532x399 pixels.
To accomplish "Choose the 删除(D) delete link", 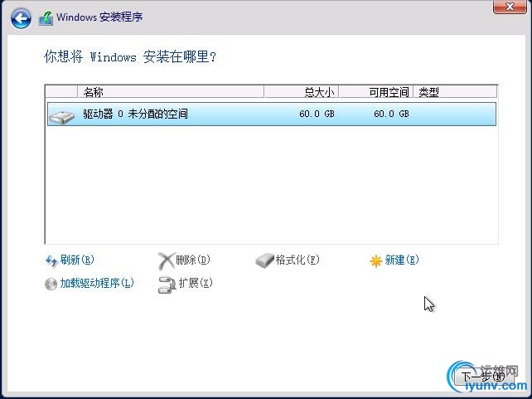I will [x=193, y=260].
